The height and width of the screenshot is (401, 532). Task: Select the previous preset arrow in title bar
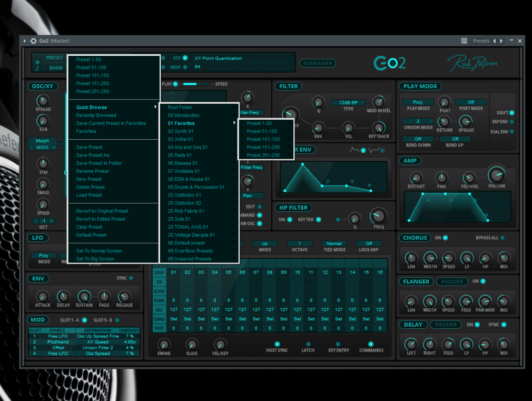tap(495, 41)
